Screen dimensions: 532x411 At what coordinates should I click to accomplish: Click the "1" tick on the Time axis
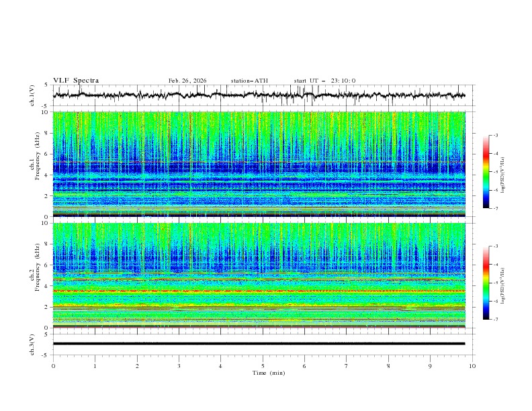pos(95,366)
